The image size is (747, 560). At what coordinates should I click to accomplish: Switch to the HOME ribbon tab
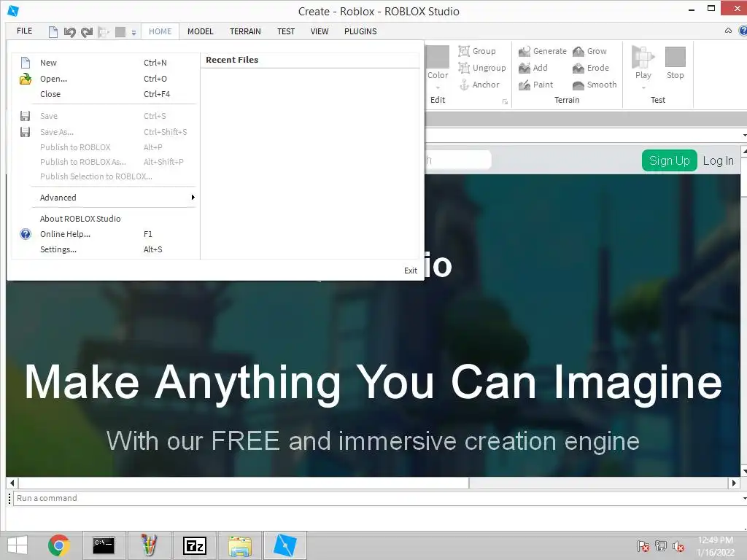tap(160, 31)
